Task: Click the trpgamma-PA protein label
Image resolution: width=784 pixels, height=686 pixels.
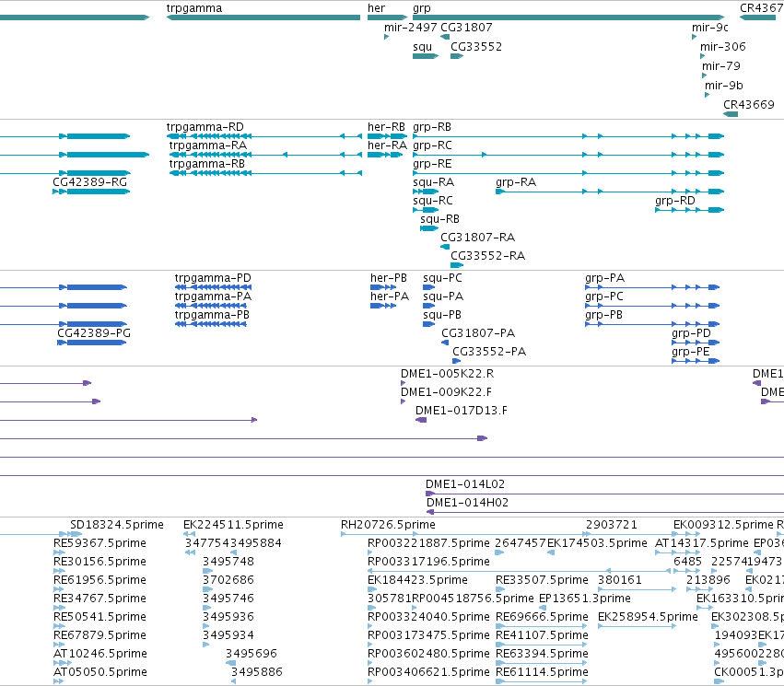Action: [213, 296]
